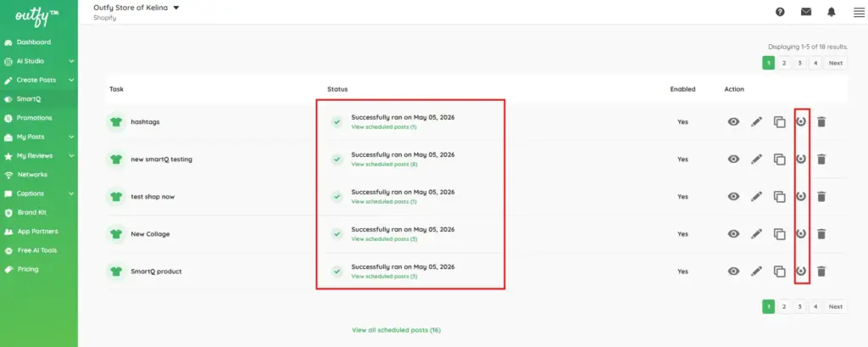Click the Outfy logo
Image resolution: width=868 pixels, height=347 pixels.
pos(36,17)
